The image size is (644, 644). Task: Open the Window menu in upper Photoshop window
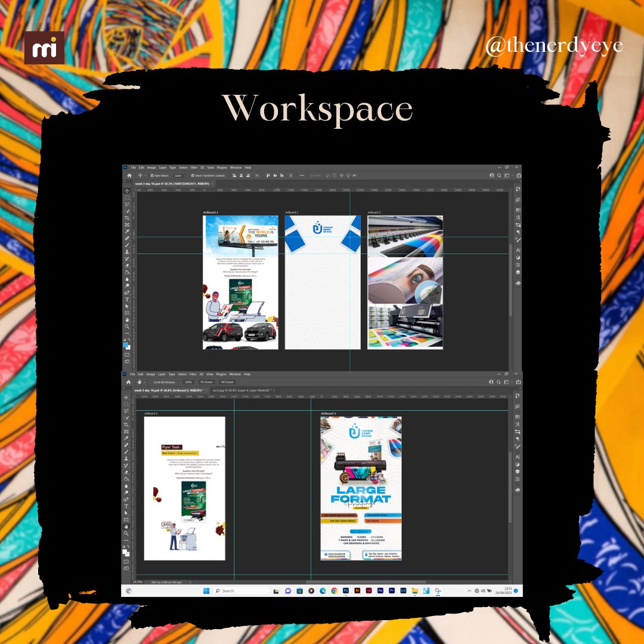coord(236,168)
